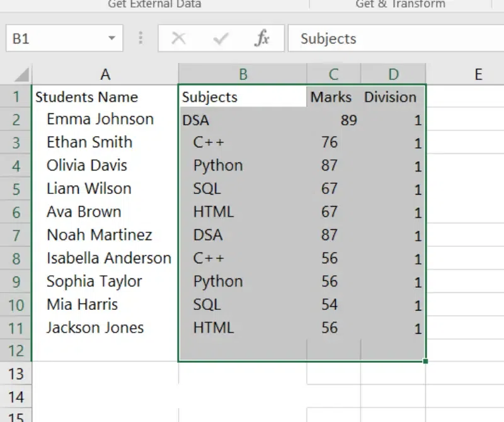
Task: Open the Name Box dropdown arrow
Action: click(112, 39)
